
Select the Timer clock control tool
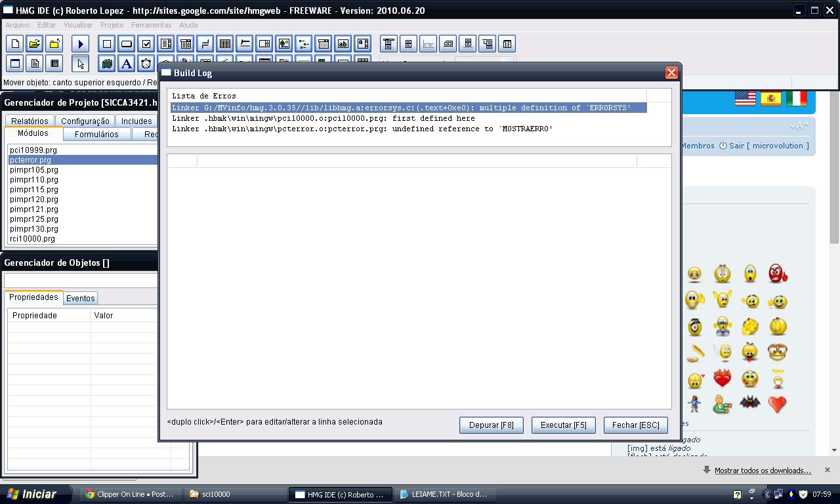pyautogui.click(x=146, y=64)
